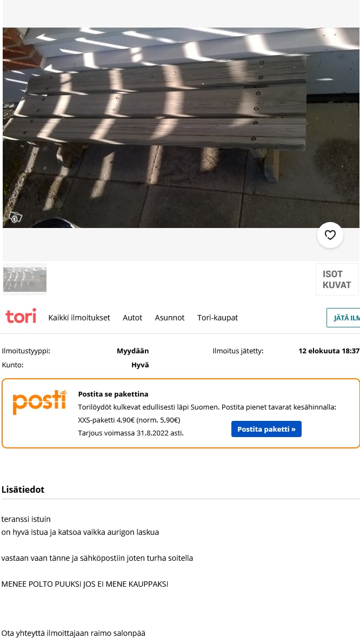
Task: Click the Lisätiedot section heading
Action: tap(23, 489)
